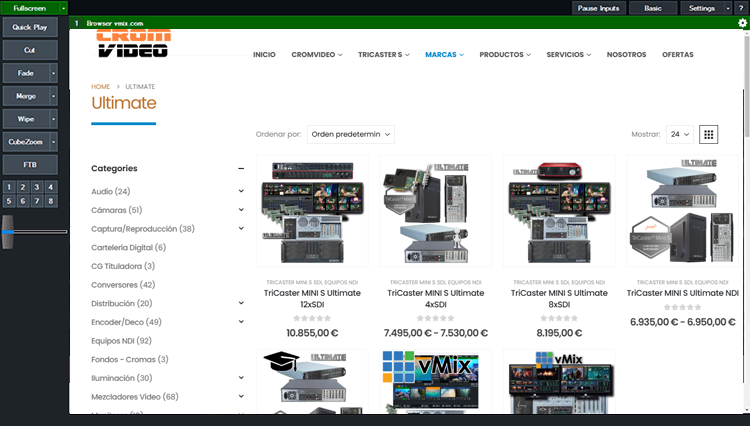Open vMix Settings button

tap(702, 8)
